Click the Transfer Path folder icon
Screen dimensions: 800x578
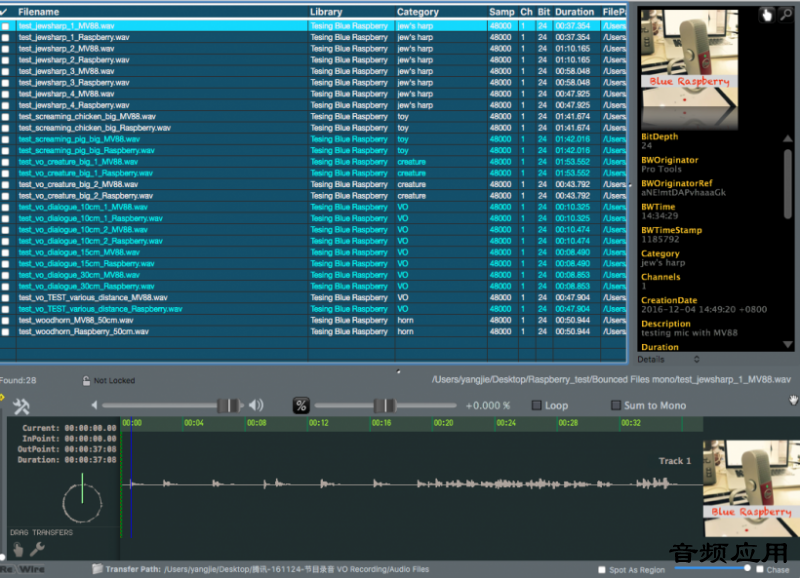point(97,568)
